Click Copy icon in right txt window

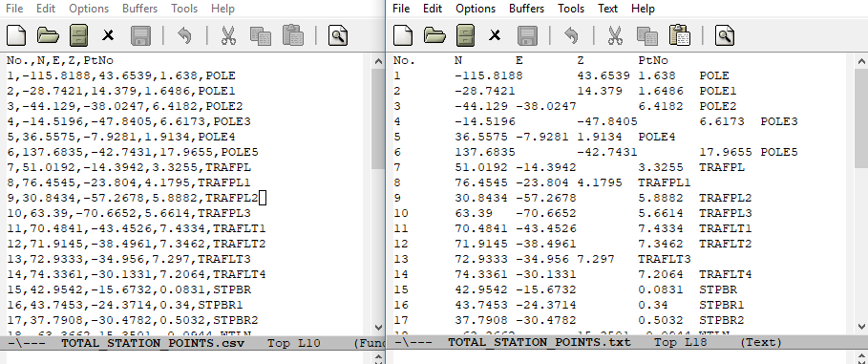pyautogui.click(x=646, y=35)
